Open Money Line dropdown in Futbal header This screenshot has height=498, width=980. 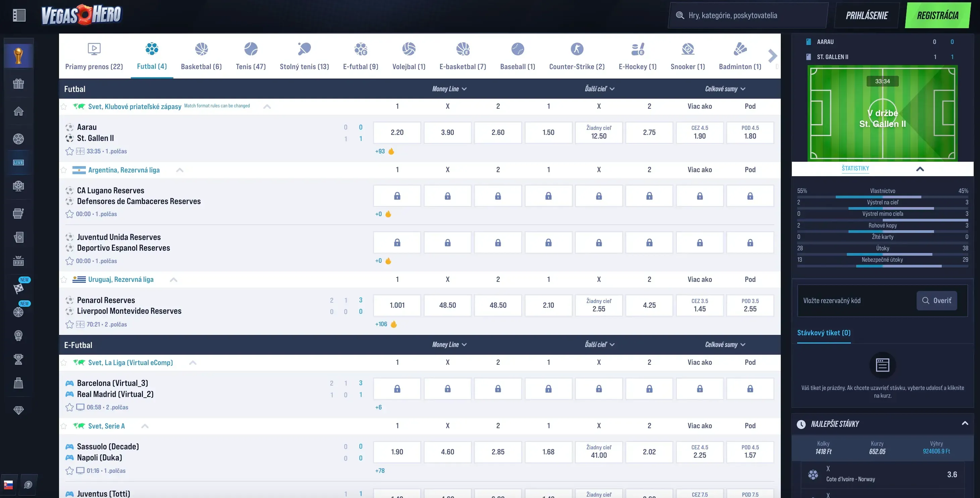pos(449,89)
